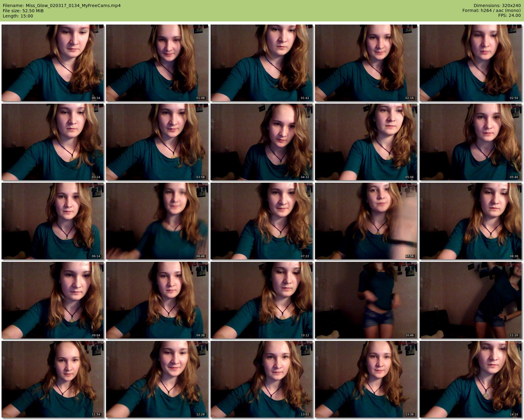Click the "Length: 15:00" text
This screenshot has width=524, height=420.
[18, 16]
